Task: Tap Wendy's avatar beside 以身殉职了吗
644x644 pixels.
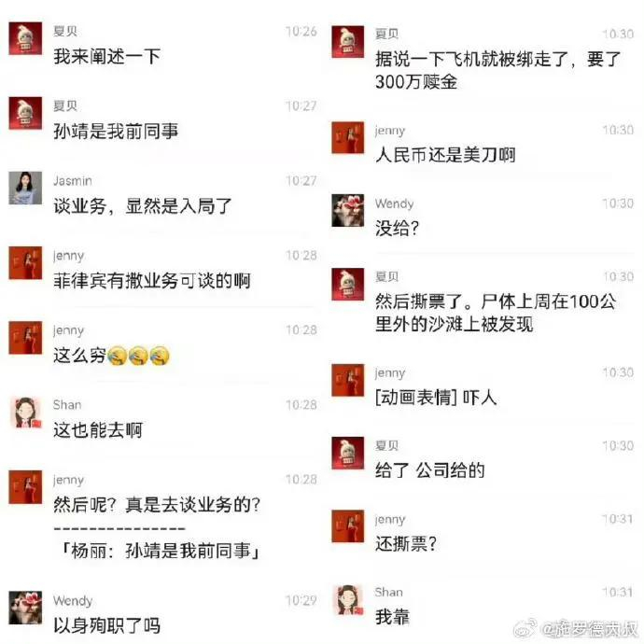Action: 25,608
